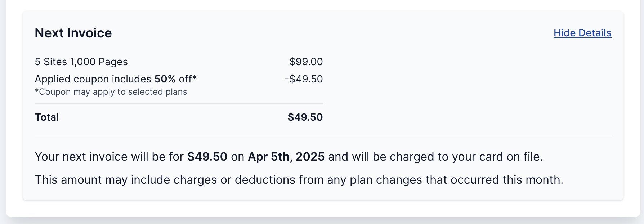The height and width of the screenshot is (224, 644).
Task: Click the Applied coupon includes text
Action: click(x=93, y=79)
